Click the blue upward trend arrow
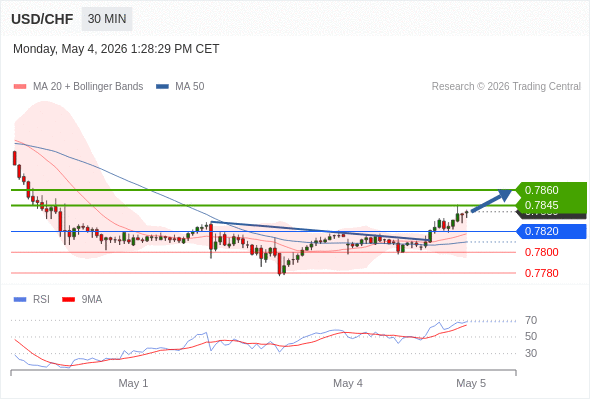590x400 pixels. 491,201
